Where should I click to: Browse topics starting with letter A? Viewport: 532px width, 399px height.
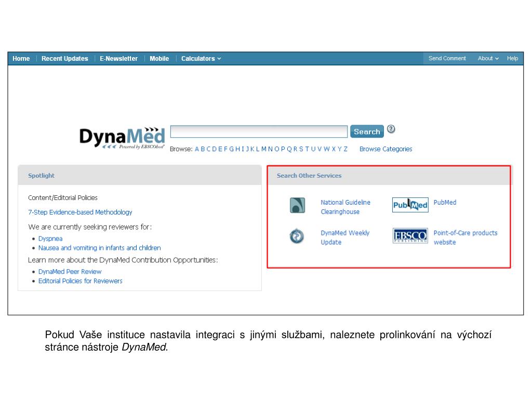tap(197, 149)
